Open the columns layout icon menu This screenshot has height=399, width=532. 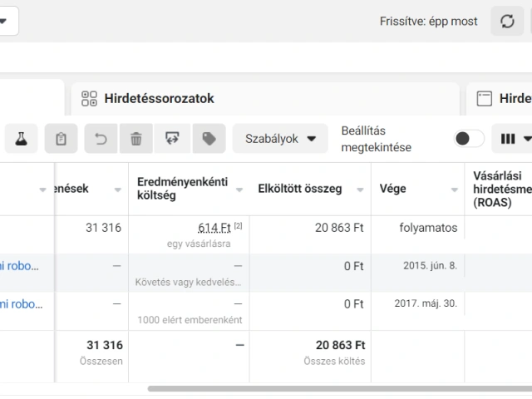(x=514, y=139)
